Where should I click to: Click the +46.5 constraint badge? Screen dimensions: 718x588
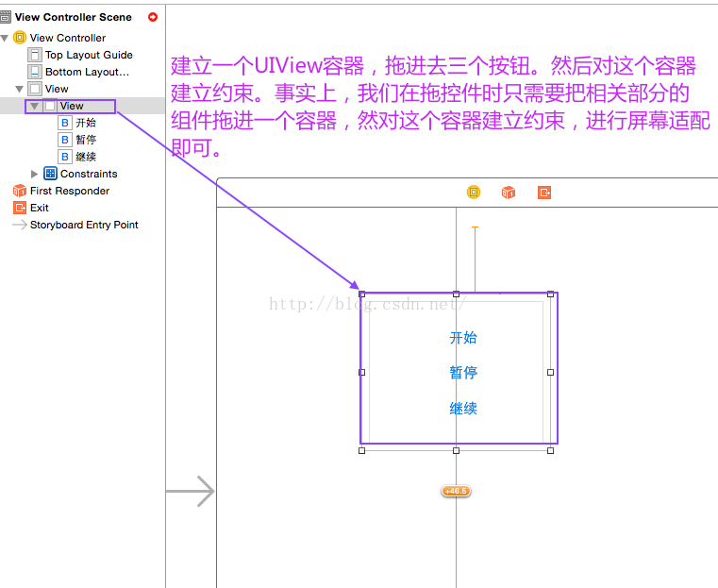(x=456, y=491)
